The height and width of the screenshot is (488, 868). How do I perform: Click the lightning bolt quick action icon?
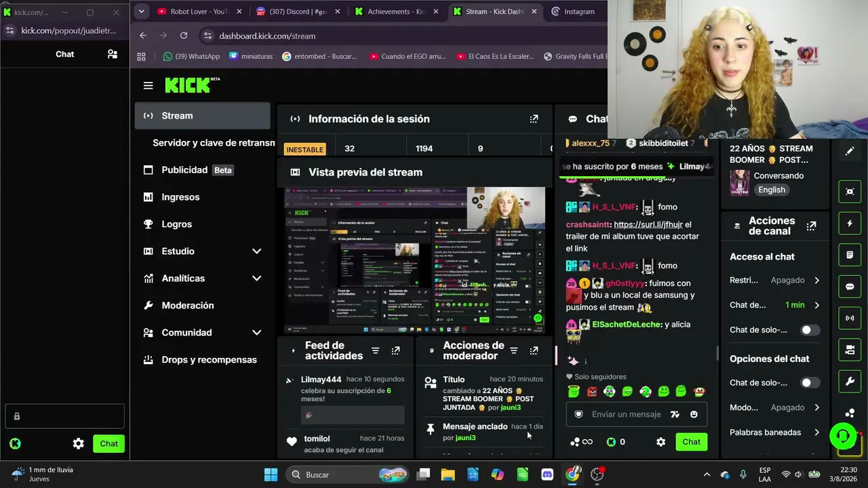[x=850, y=223]
